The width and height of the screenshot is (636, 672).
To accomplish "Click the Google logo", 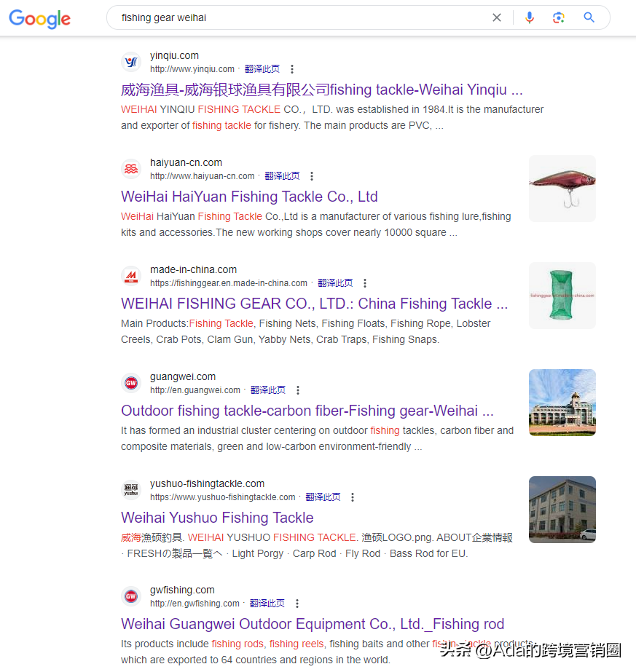I will click(x=40, y=18).
